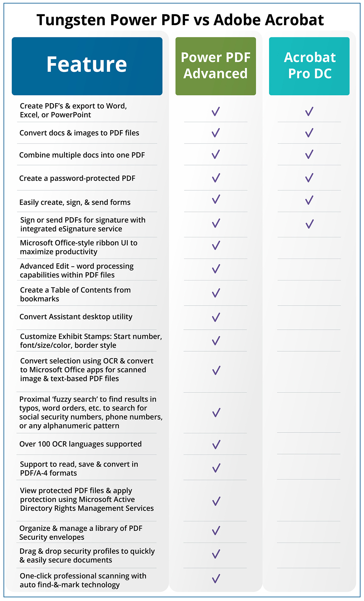Click Power PDF checkmark for Convert docs & images
The height and width of the screenshot is (601, 364).
click(x=216, y=133)
